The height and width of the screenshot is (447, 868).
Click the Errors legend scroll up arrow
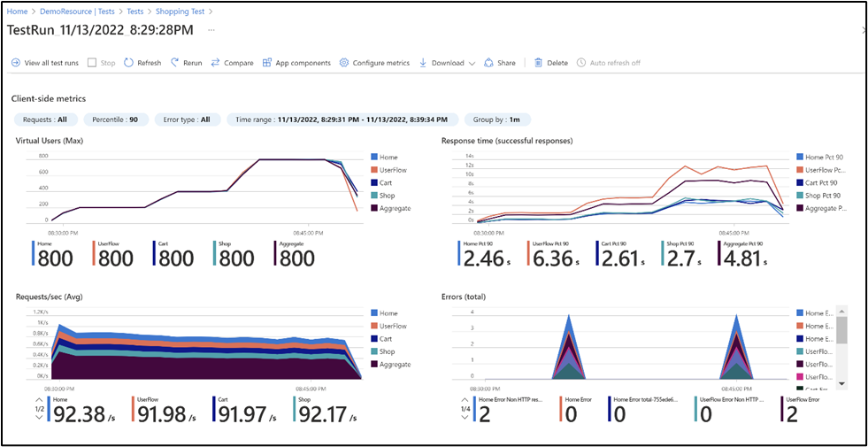pyautogui.click(x=841, y=310)
